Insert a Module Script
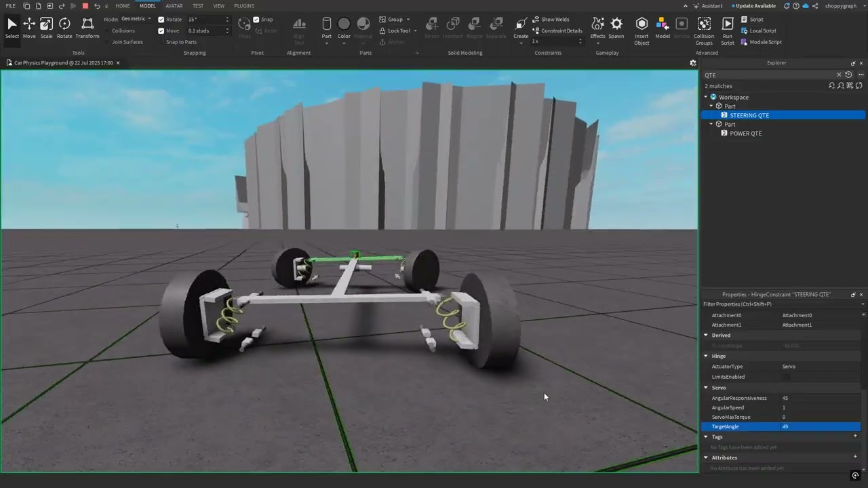 click(761, 42)
